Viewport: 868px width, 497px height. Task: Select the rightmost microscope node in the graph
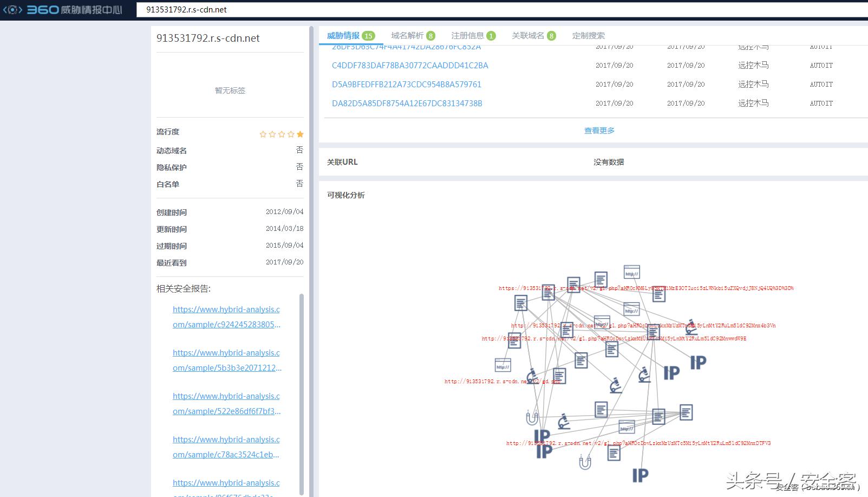point(691,327)
